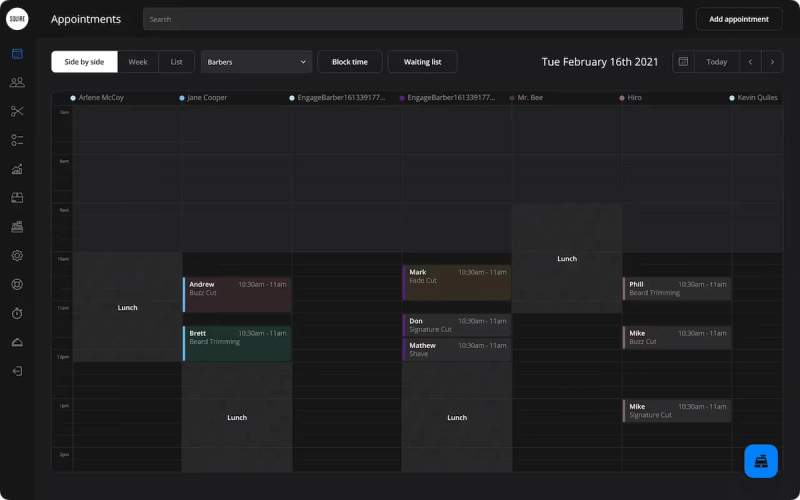Image resolution: width=800 pixels, height=500 pixels.
Task: Open Mathew's Shave appointment
Action: point(457,349)
